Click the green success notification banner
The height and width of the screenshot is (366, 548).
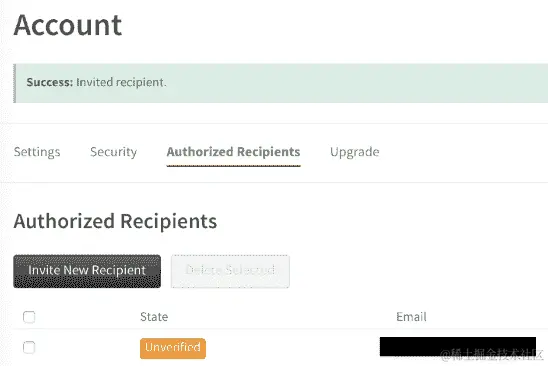pos(281,83)
